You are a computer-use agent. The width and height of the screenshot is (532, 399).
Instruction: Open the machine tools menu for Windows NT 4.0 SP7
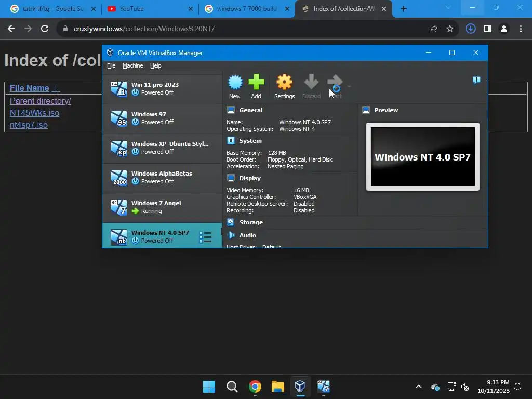pyautogui.click(x=205, y=237)
